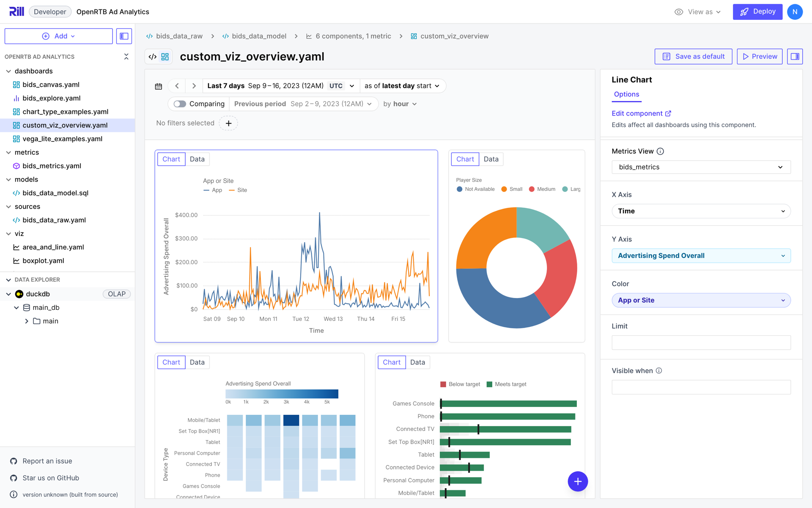Toggle the right inspector panel icon

[x=795, y=56]
